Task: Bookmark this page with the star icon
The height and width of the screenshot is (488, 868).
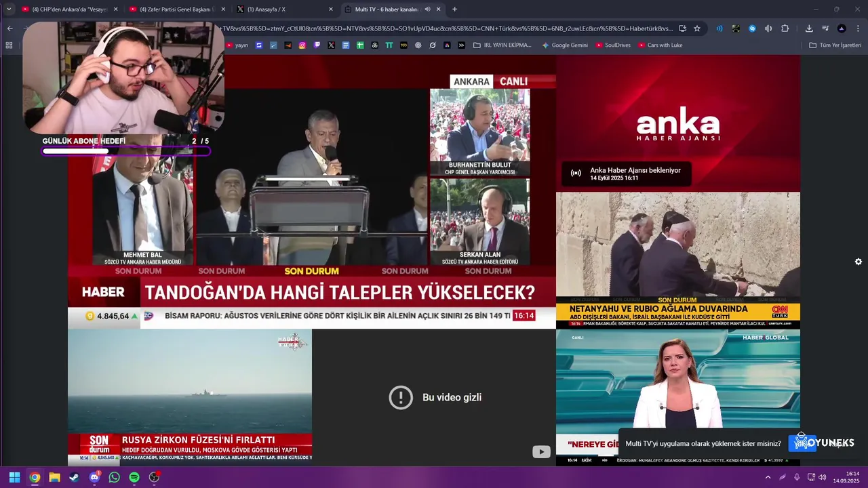Action: 697,28
